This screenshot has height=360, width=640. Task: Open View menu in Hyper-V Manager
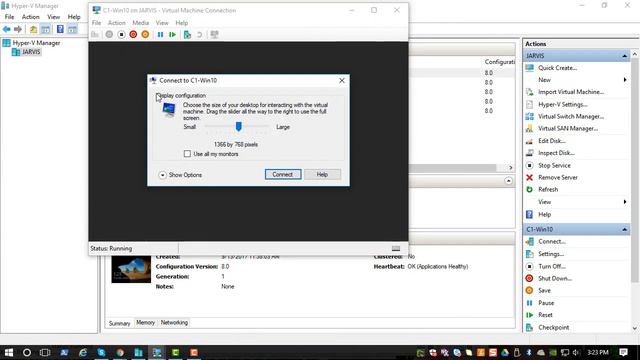[53, 17]
